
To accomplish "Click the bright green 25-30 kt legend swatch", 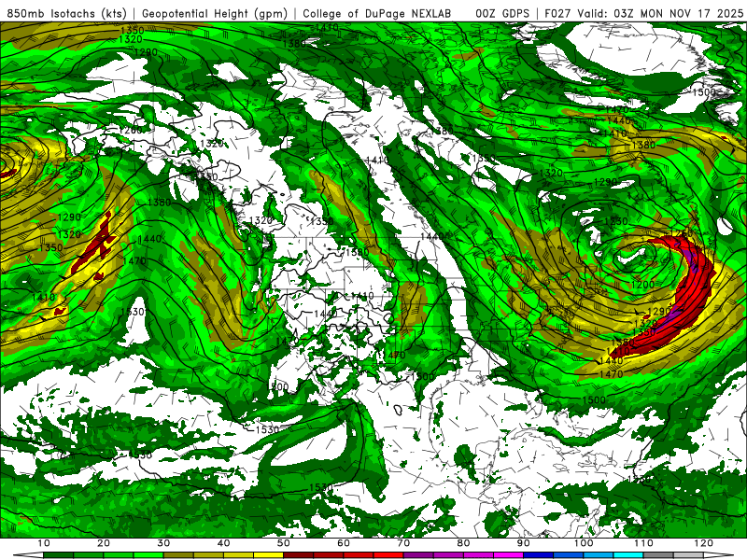I will 148,555.
